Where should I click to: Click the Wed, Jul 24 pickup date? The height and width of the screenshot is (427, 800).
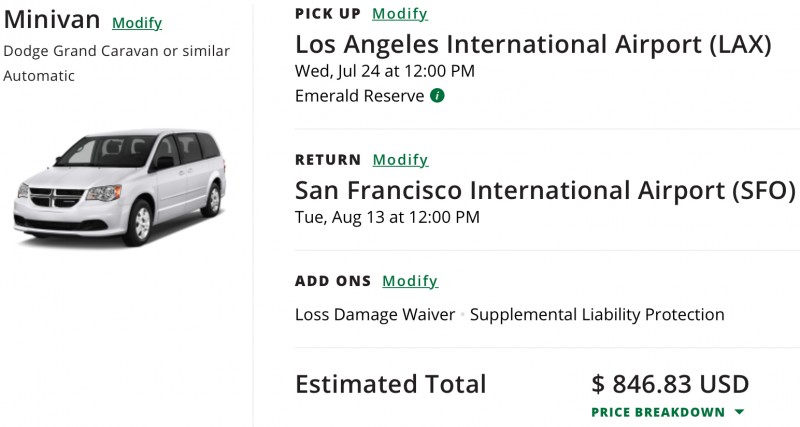pos(385,71)
